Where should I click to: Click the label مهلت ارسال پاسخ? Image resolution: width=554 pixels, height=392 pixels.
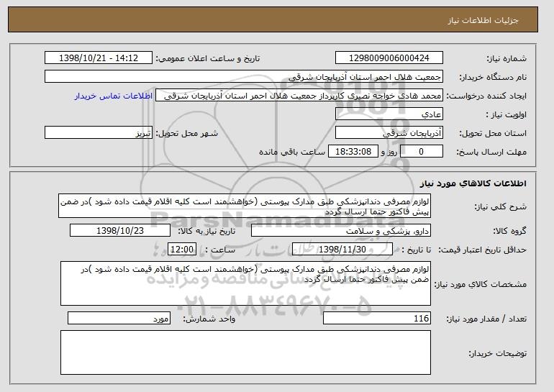[491, 152]
